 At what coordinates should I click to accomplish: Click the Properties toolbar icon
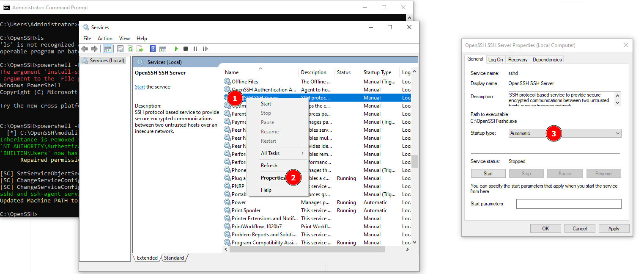[121, 49]
